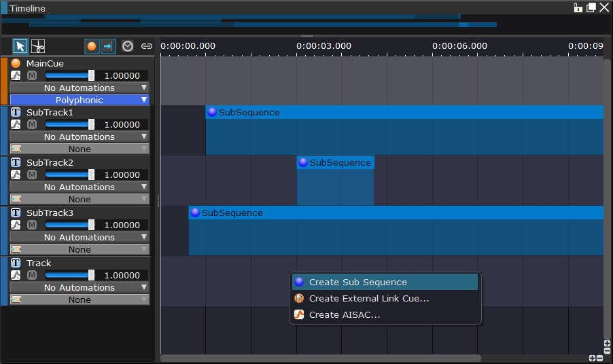The image size is (613, 364).
Task: Click the horizontal zoom-in plus button
Action: pyautogui.click(x=592, y=358)
